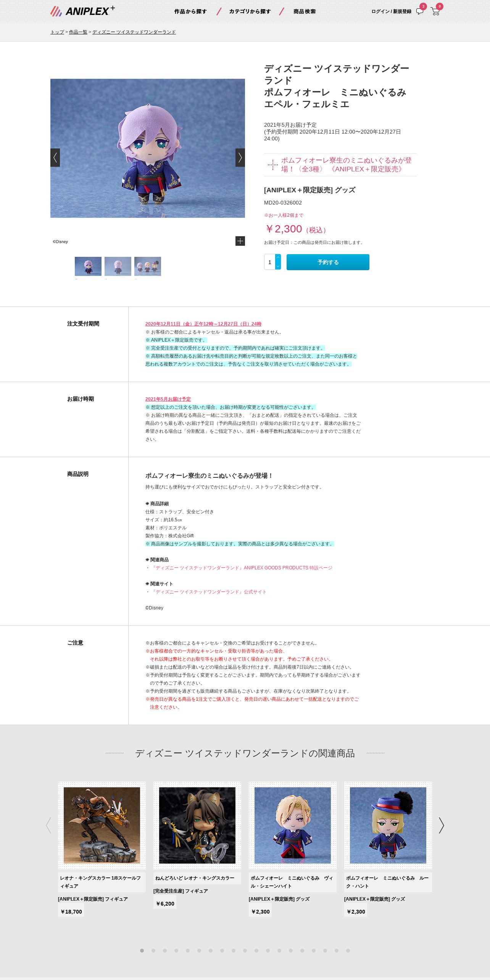490x980 pixels.
Task: Click レオナ・キングスカラー 1/8スケールフィギュア title
Action: click(102, 882)
